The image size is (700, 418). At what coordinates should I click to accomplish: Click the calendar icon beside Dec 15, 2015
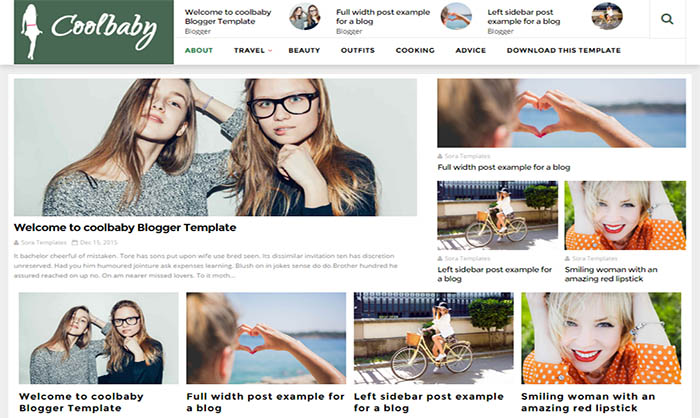75,242
